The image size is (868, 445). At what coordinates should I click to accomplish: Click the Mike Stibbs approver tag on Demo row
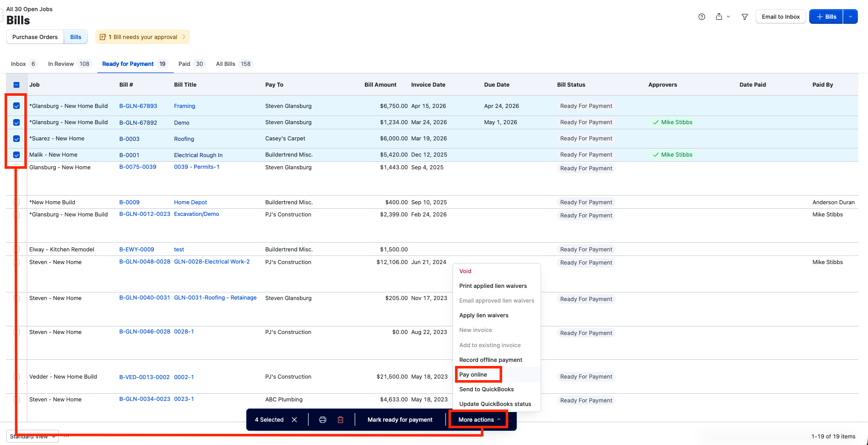672,122
